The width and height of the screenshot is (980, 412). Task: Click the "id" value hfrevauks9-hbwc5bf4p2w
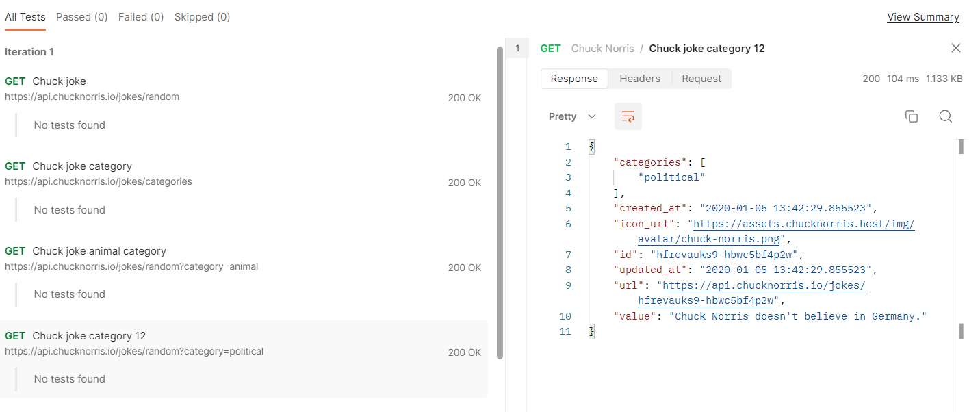(723, 255)
